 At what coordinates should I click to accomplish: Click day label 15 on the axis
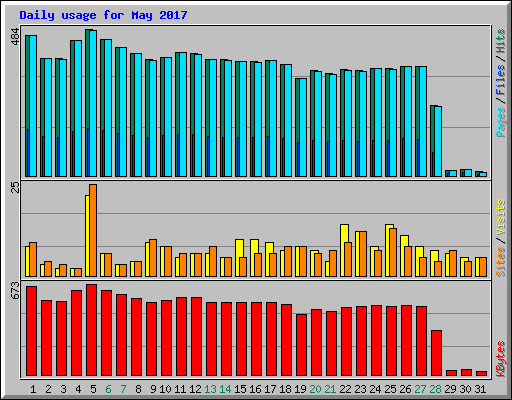point(240,389)
